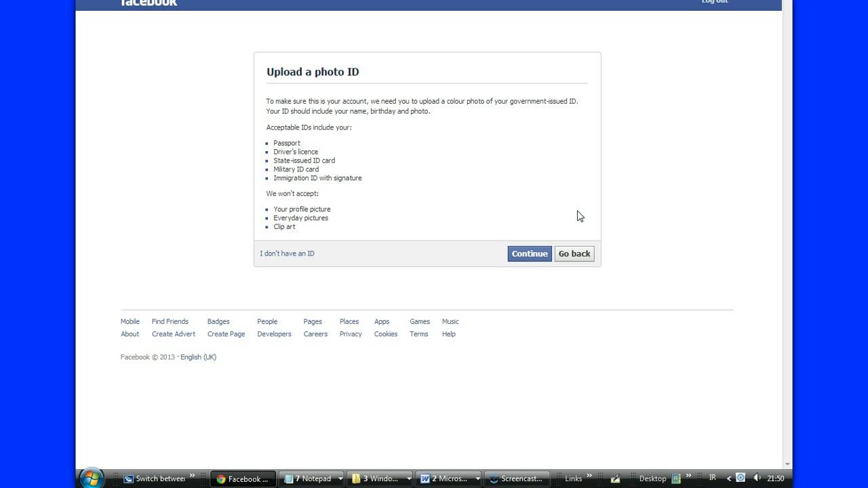This screenshot has width=868, height=488.
Task: Expand the quick launch overflow chevron
Action: [193, 476]
